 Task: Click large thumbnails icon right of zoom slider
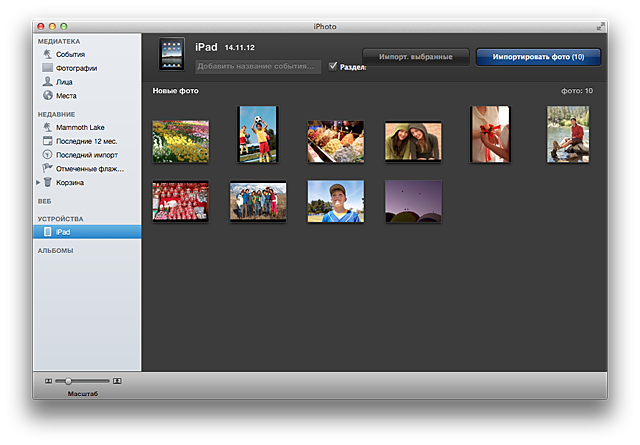point(117,381)
